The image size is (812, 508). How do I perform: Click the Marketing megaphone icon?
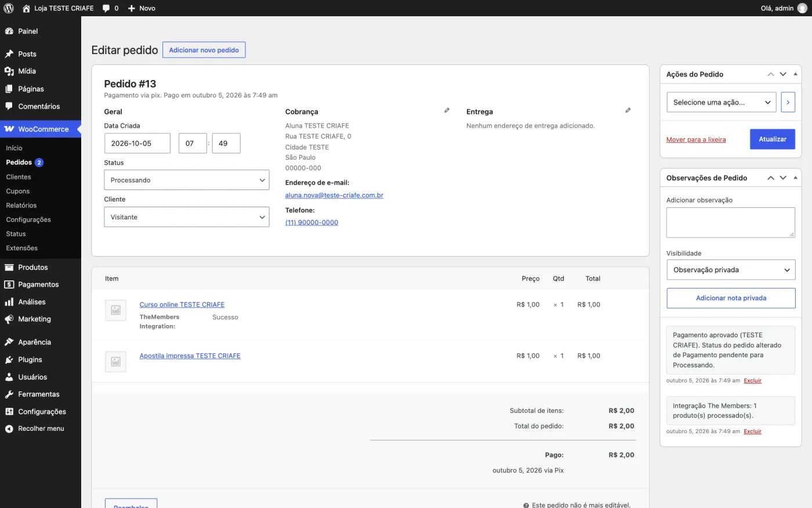(9, 319)
